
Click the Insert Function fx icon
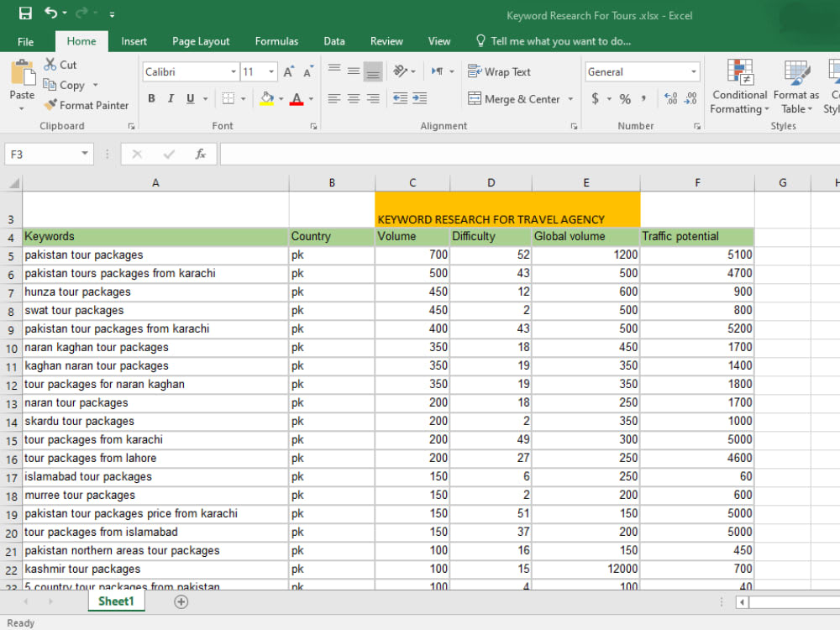tap(201, 155)
